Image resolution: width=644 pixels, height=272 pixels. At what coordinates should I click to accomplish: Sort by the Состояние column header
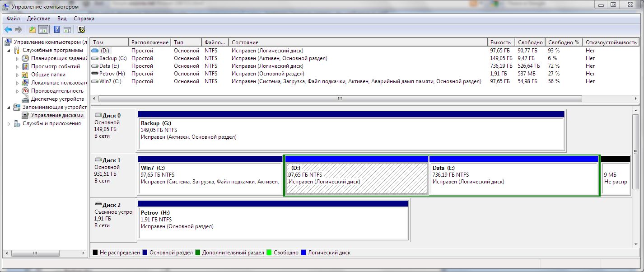[358, 42]
